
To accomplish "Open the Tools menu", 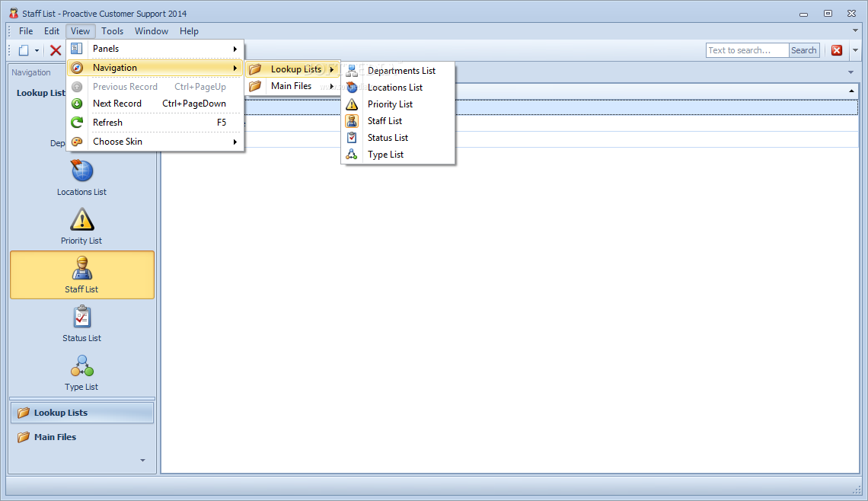I will [x=113, y=31].
